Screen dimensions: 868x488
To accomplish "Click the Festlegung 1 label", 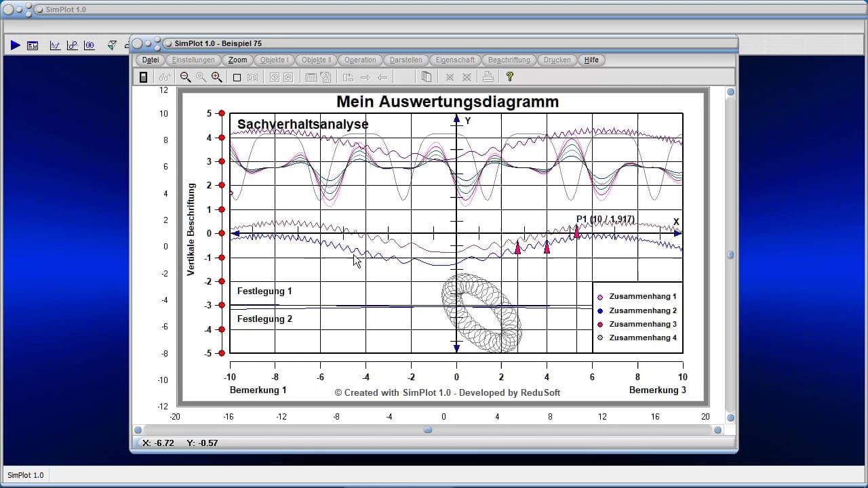I will [x=264, y=291].
